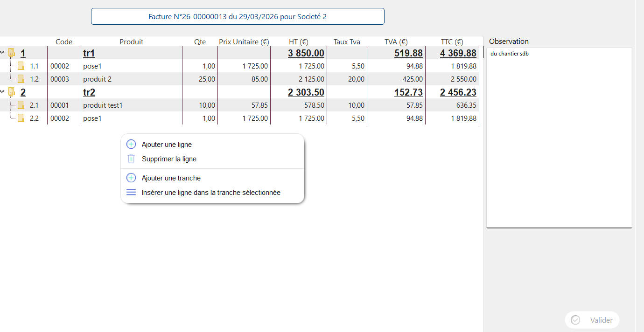Click the document icon of line 2.2
The width and height of the screenshot is (644, 332).
[x=21, y=118]
